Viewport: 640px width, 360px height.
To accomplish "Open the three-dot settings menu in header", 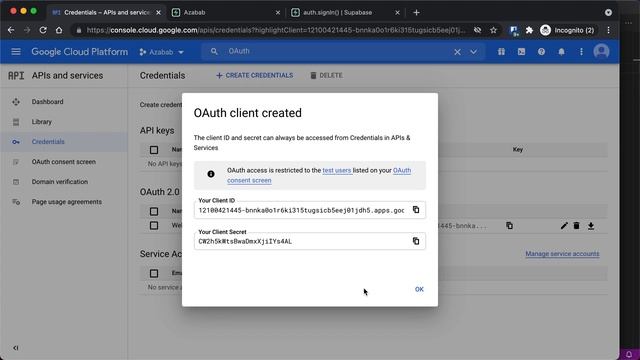I will (581, 52).
